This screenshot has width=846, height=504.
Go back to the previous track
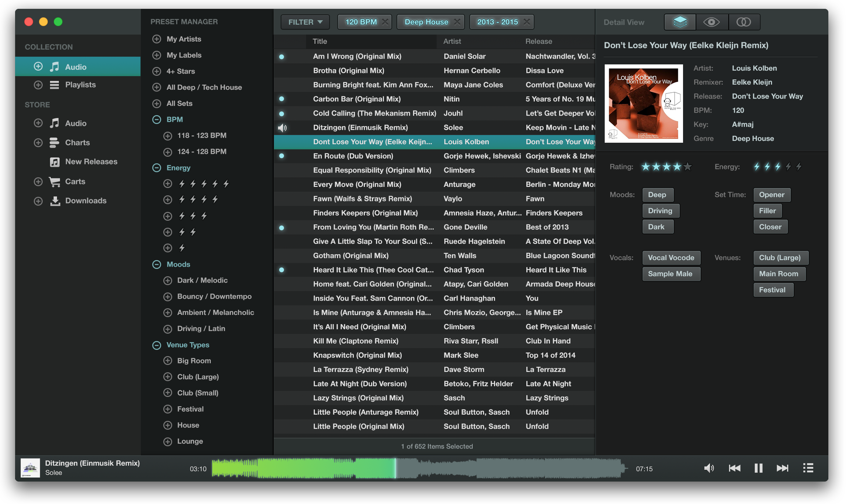coord(735,468)
